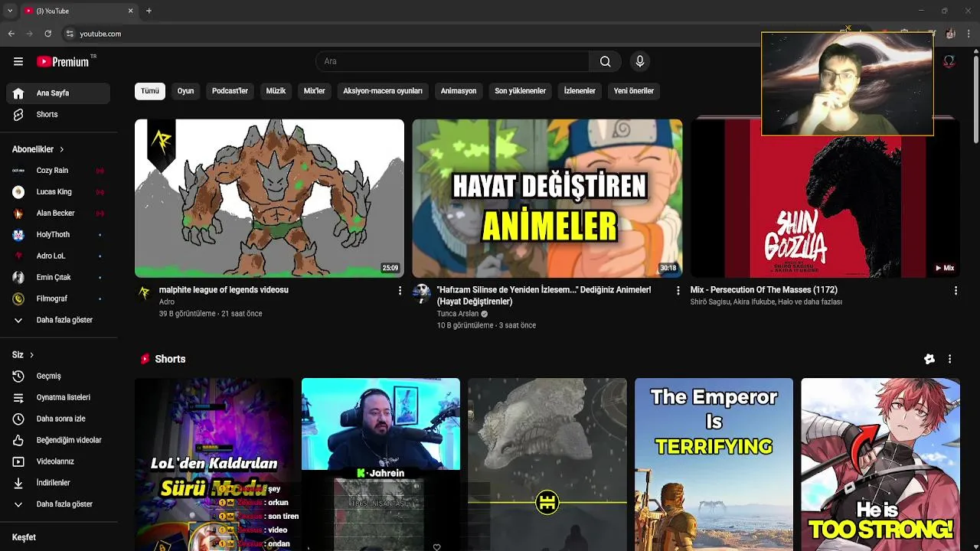This screenshot has height=551, width=980.
Task: Select the Tümü filter chip
Action: pyautogui.click(x=150, y=91)
